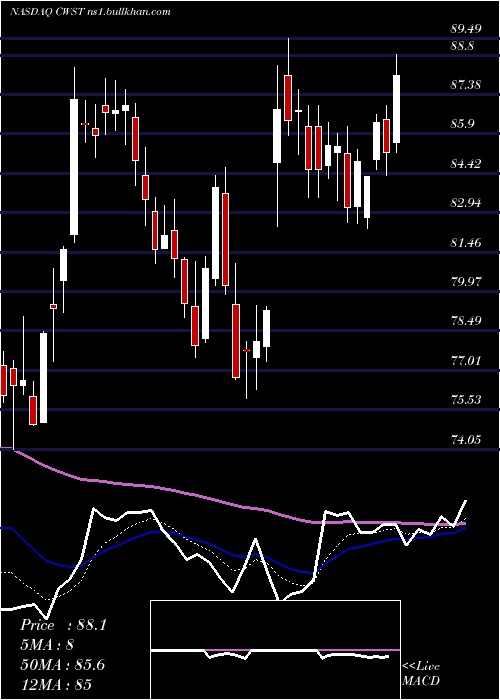Click the 77.01 price axis label
The height and width of the screenshot is (700, 500).
466,361
